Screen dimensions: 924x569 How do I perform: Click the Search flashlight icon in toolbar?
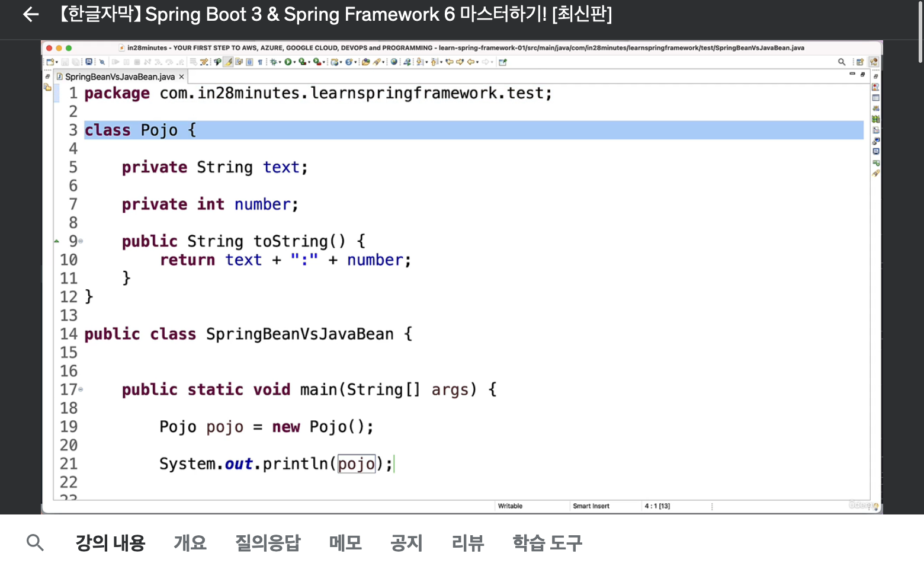(x=377, y=62)
